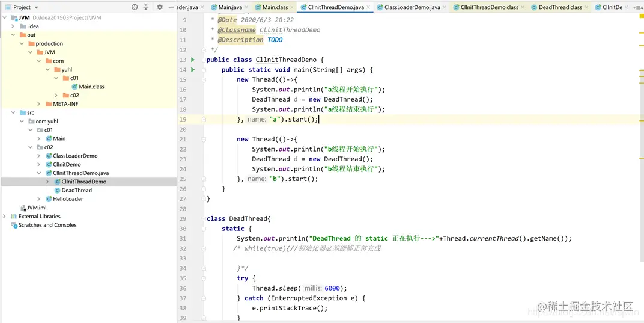Close the ClassLoaderDemo.java tab
This screenshot has height=323, width=644.
tap(444, 7)
